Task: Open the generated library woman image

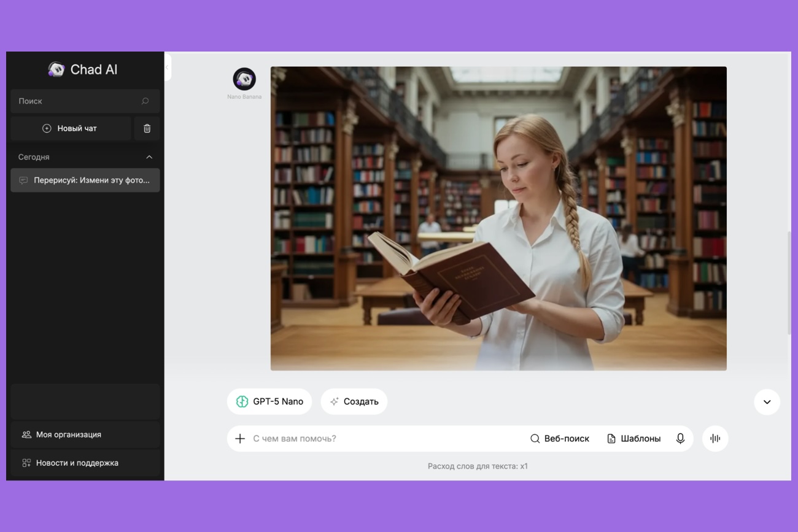Action: coord(498,218)
